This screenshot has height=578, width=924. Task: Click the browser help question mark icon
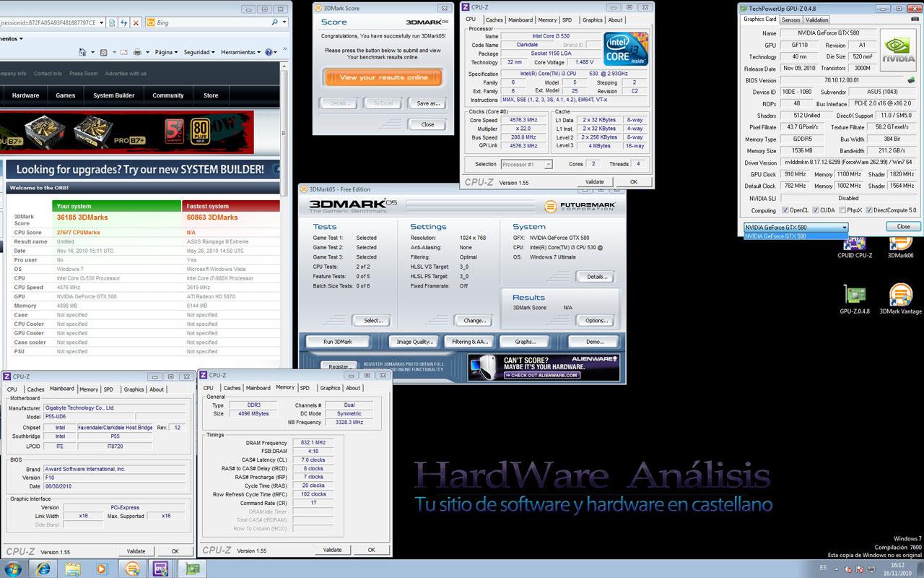269,52
